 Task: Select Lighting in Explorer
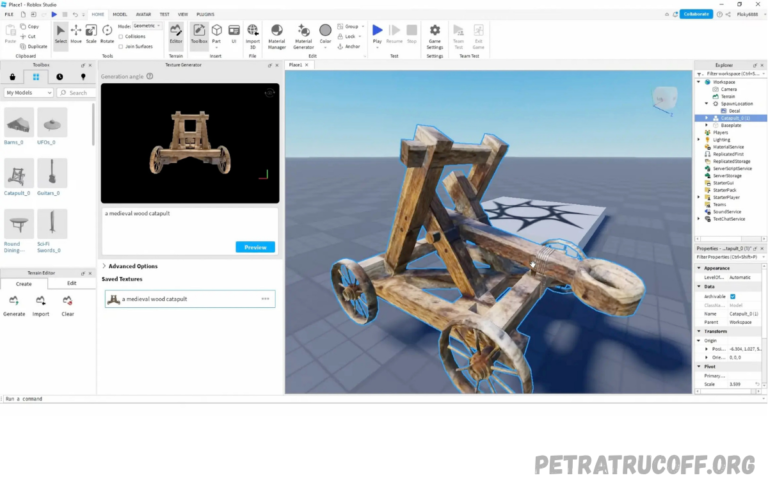click(x=721, y=140)
